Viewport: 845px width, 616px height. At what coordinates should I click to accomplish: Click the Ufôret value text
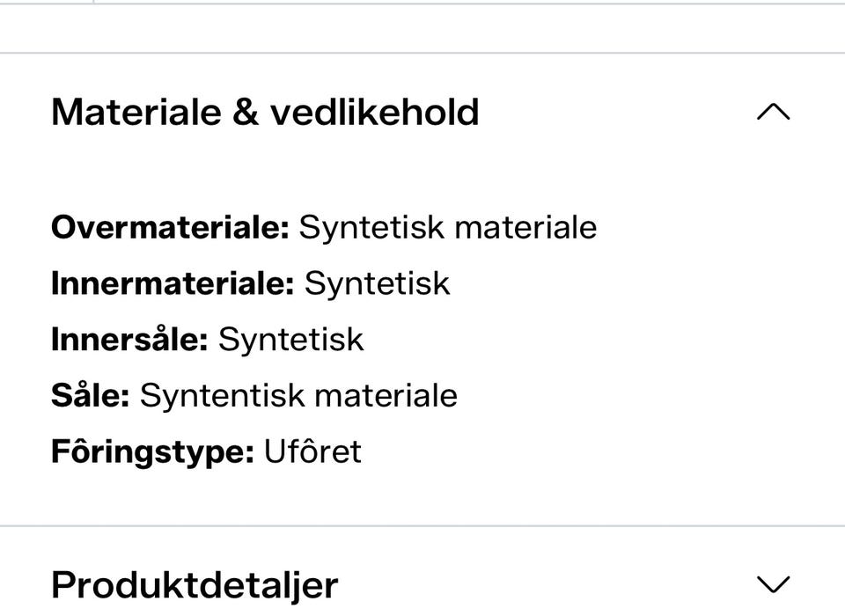pyautogui.click(x=312, y=451)
